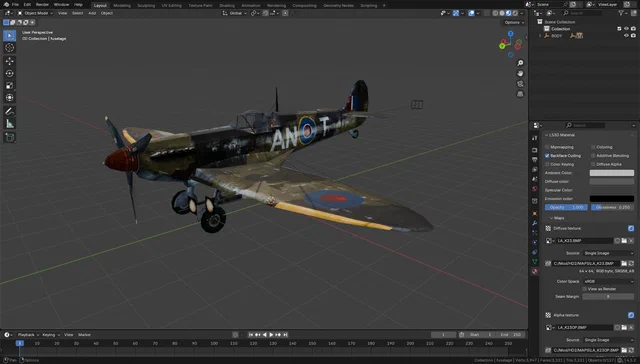This screenshot has height=364, width=640.
Task: Enable the Mipmapping checkbox
Action: point(547,147)
